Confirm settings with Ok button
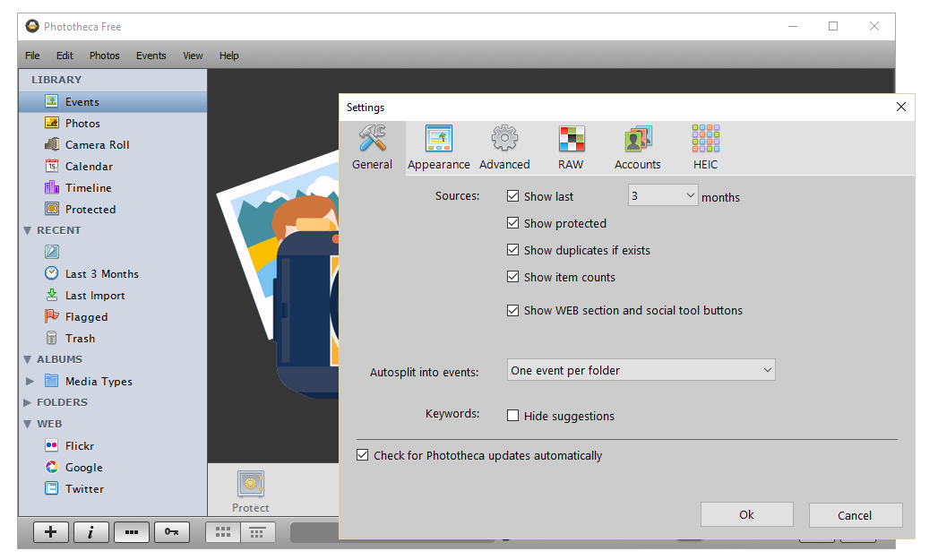Image resolution: width=938 pixels, height=560 pixels. coord(746,515)
